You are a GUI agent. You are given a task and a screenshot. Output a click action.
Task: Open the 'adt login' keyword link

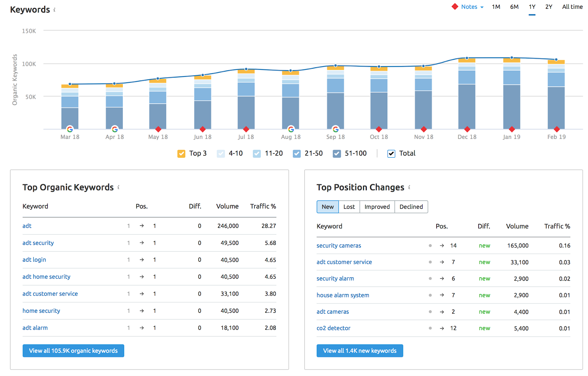[x=34, y=260]
